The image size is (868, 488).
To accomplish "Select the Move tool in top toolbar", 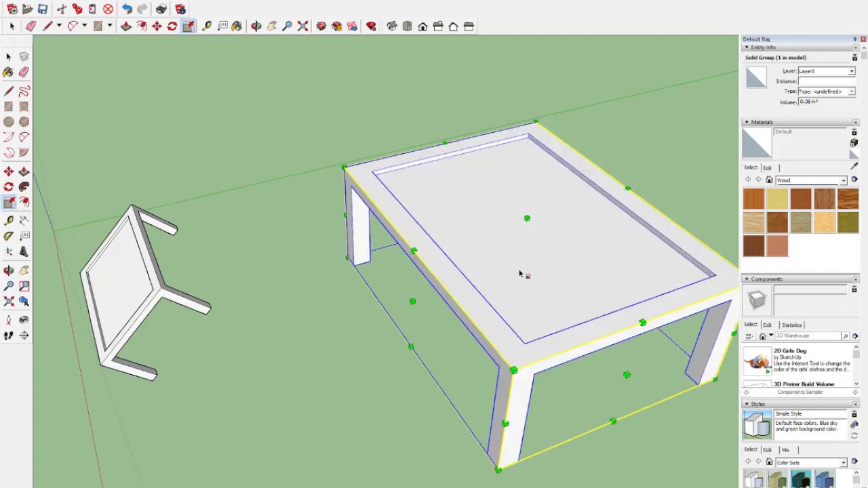I will point(157,26).
